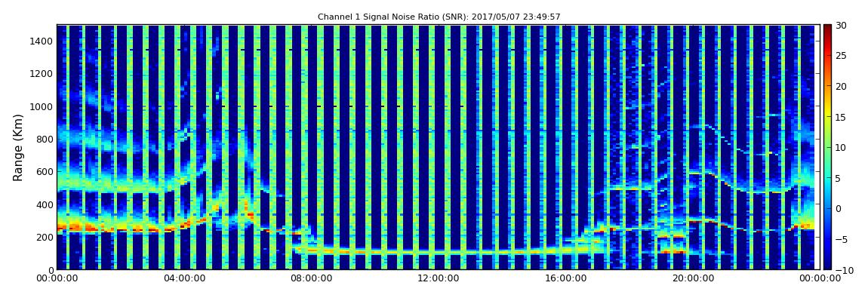Click the plot title with timestamp 2017/05/07
The width and height of the screenshot is (868, 307).
tap(439, 17)
